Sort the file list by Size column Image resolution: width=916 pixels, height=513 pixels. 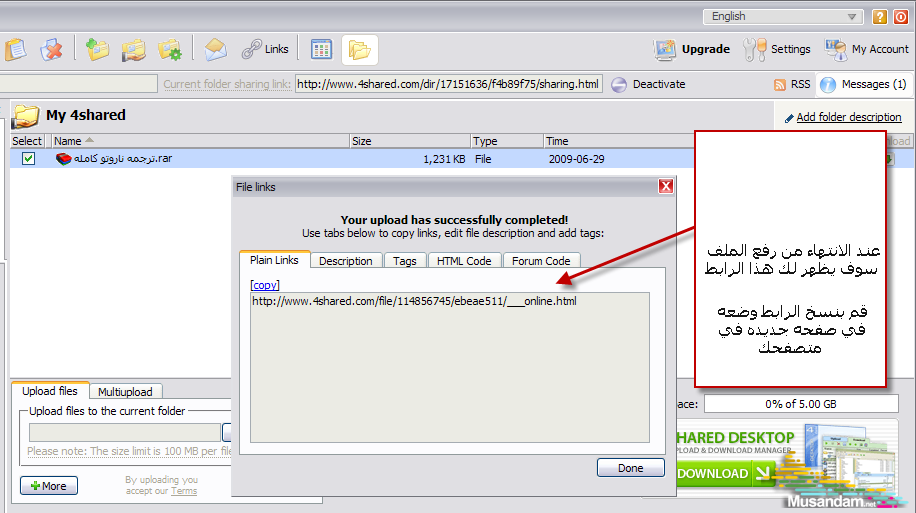pos(410,141)
